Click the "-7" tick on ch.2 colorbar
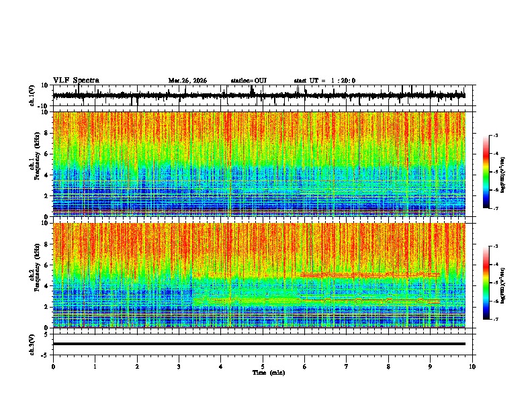532x411 pixels. click(496, 319)
